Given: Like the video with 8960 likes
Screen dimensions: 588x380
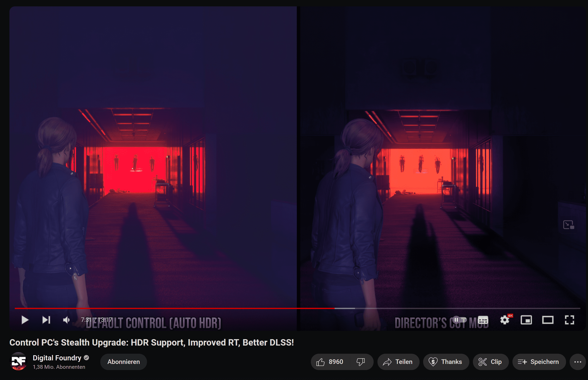Looking at the screenshot, I should (330, 362).
